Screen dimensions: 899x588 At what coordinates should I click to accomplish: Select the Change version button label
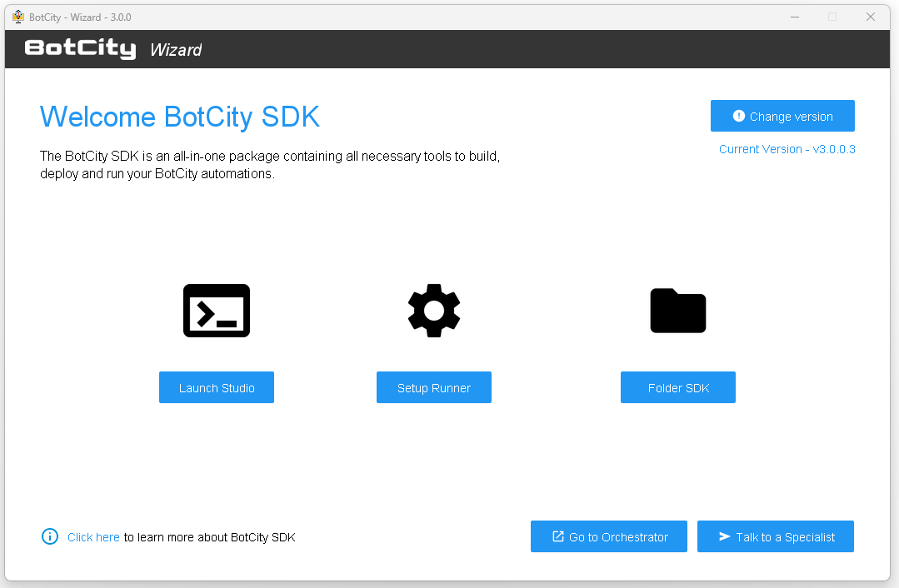(791, 117)
